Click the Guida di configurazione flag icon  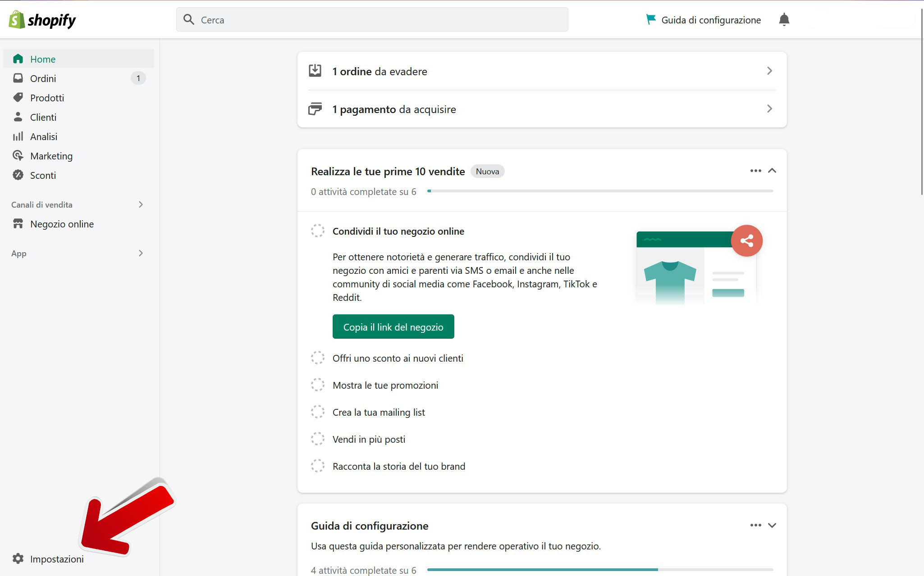tap(651, 19)
